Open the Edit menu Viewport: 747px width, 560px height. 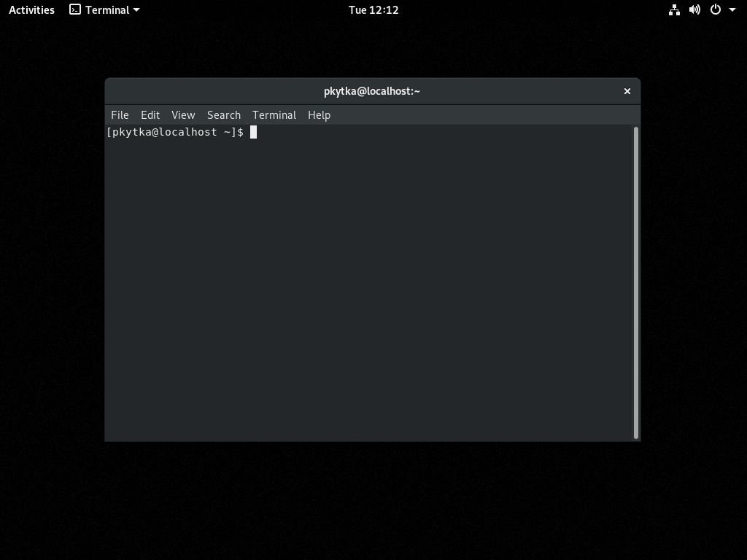[150, 115]
